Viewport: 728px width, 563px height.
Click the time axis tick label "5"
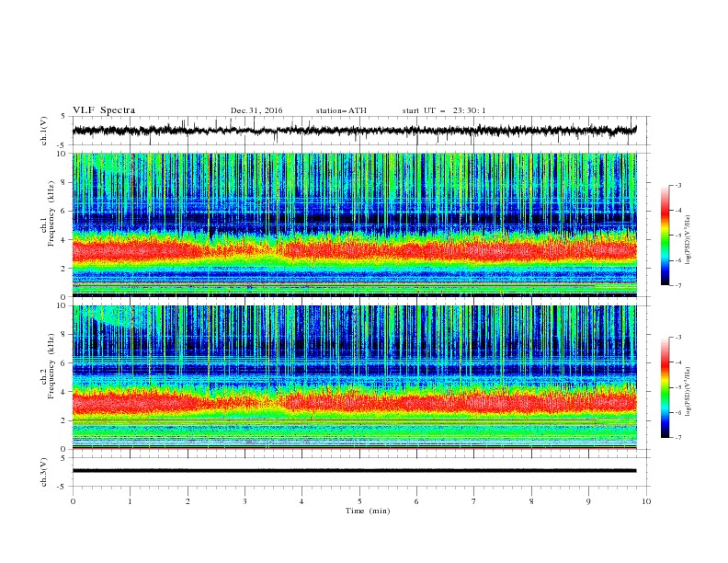tap(359, 501)
